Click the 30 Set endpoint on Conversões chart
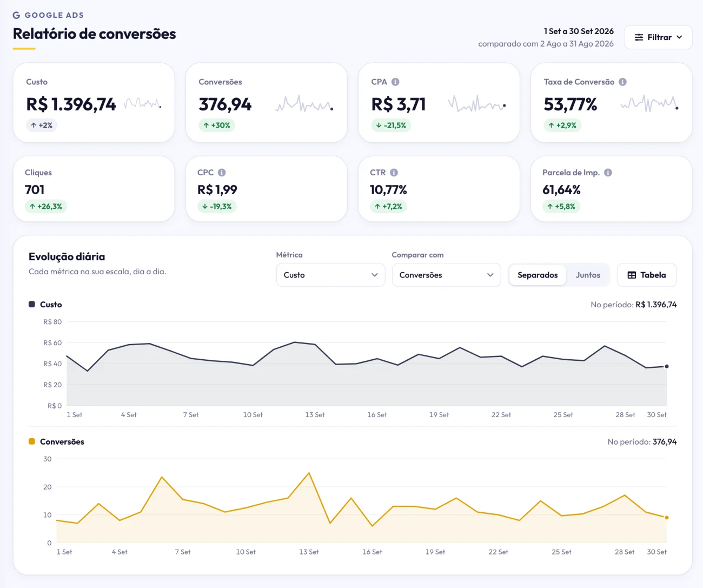This screenshot has width=703, height=588. click(666, 518)
